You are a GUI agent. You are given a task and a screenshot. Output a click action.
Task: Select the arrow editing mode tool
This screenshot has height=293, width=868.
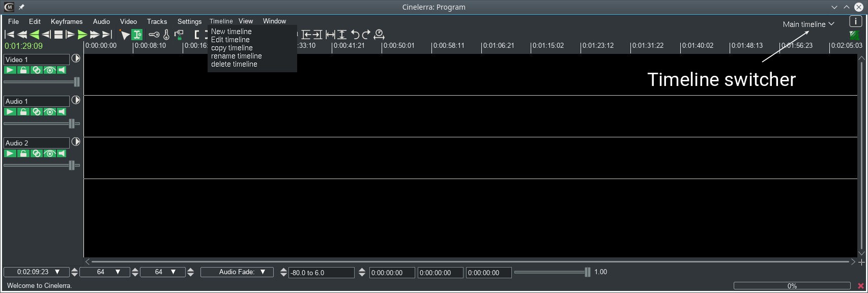pyautogui.click(x=124, y=35)
